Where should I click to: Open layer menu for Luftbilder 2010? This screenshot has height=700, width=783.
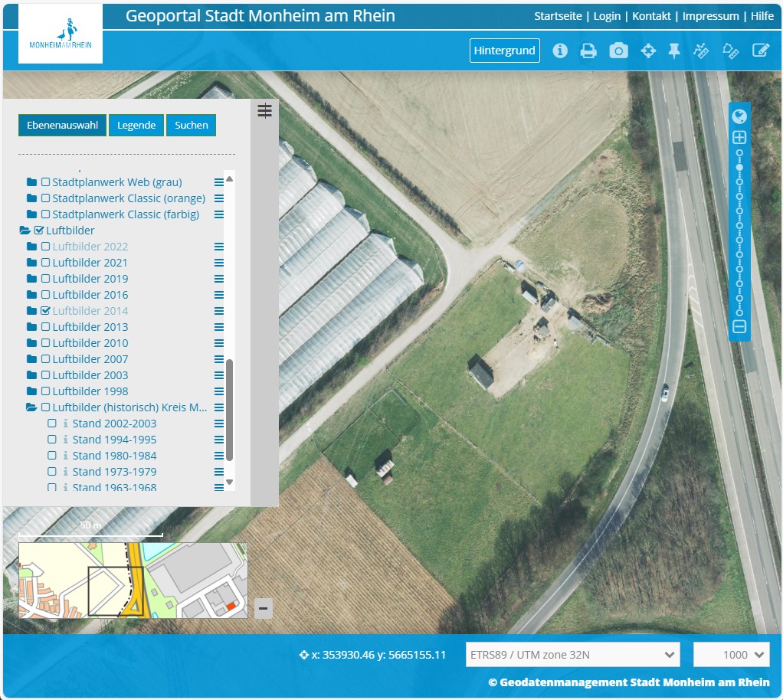(x=218, y=343)
